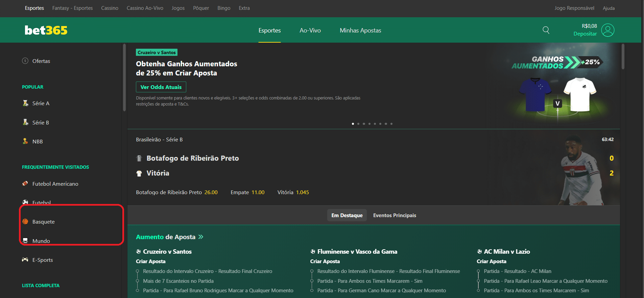The height and width of the screenshot is (298, 644).
Task: Click soccer ball icon beside Cruzeiro v Santos
Action: click(138, 251)
